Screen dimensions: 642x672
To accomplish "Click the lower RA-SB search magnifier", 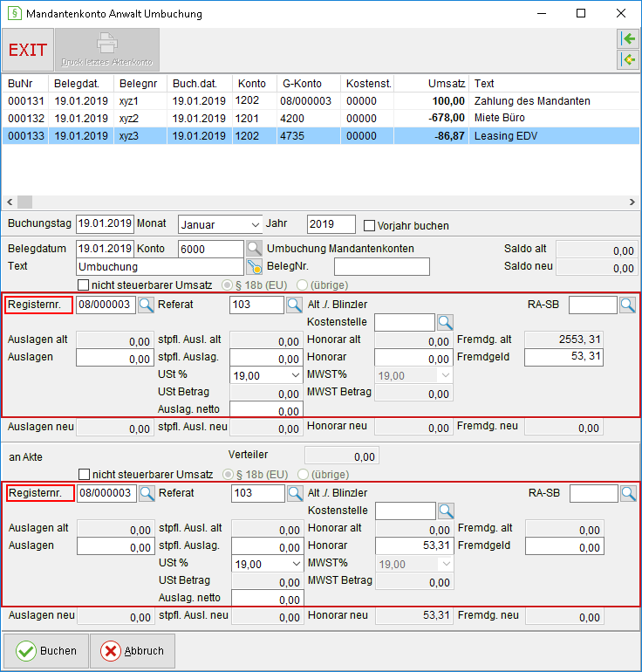I will tap(628, 494).
